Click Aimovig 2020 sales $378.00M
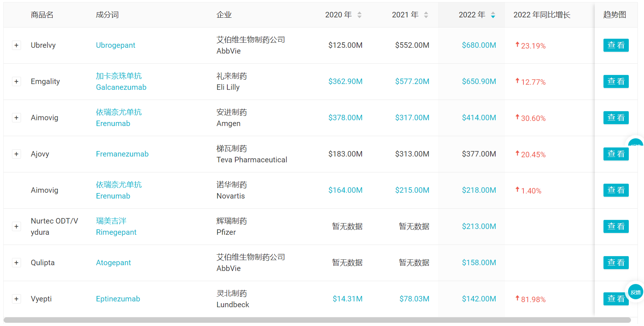 coord(345,118)
